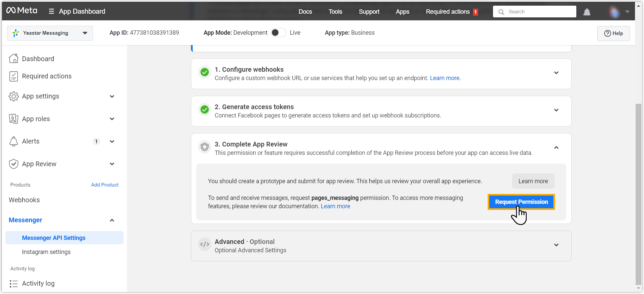
Task: Click the search magnifier icon
Action: 501,12
